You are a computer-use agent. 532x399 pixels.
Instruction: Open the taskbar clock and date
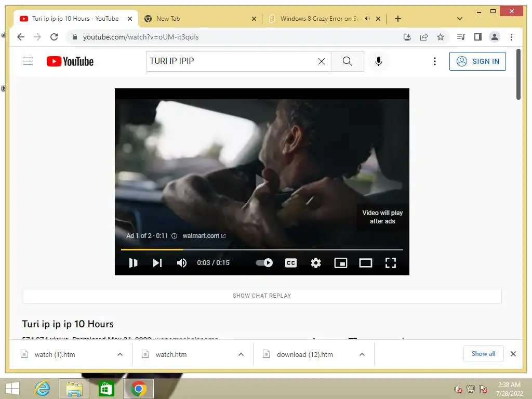509,389
